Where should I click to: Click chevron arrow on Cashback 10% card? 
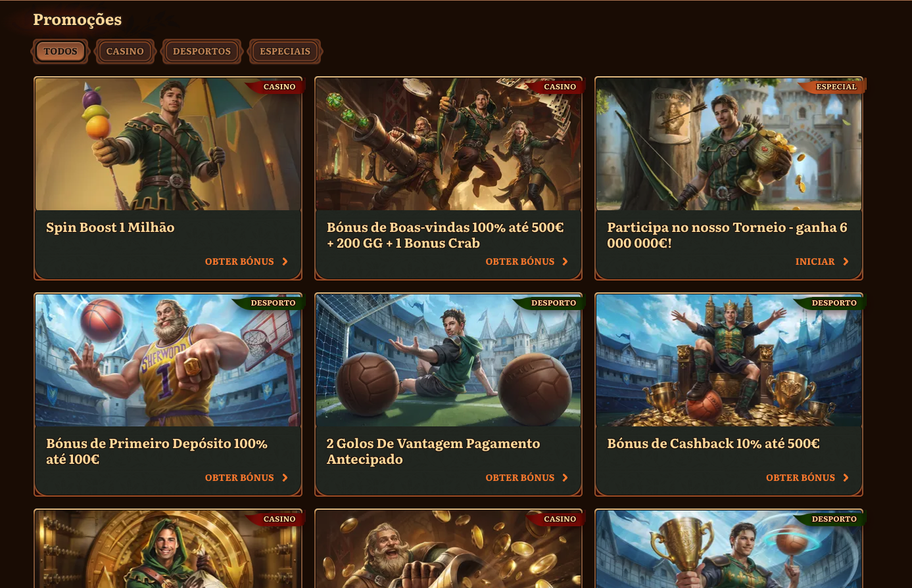[x=846, y=478]
